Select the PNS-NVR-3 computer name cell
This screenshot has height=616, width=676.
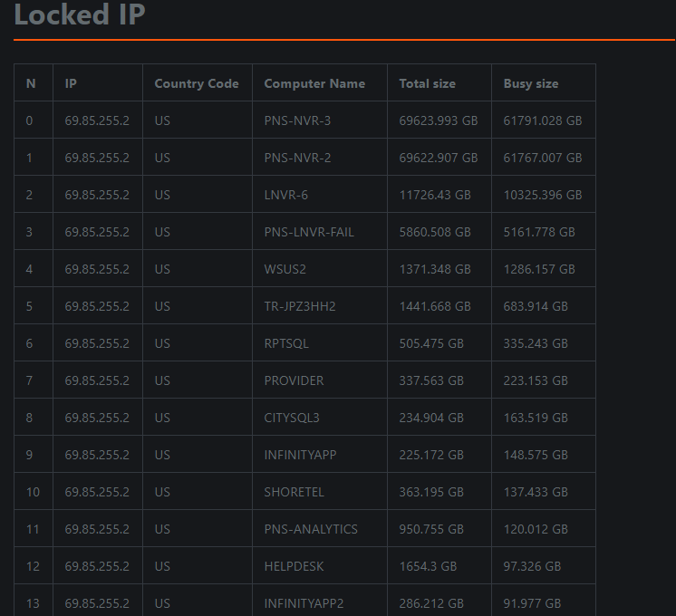click(x=297, y=120)
